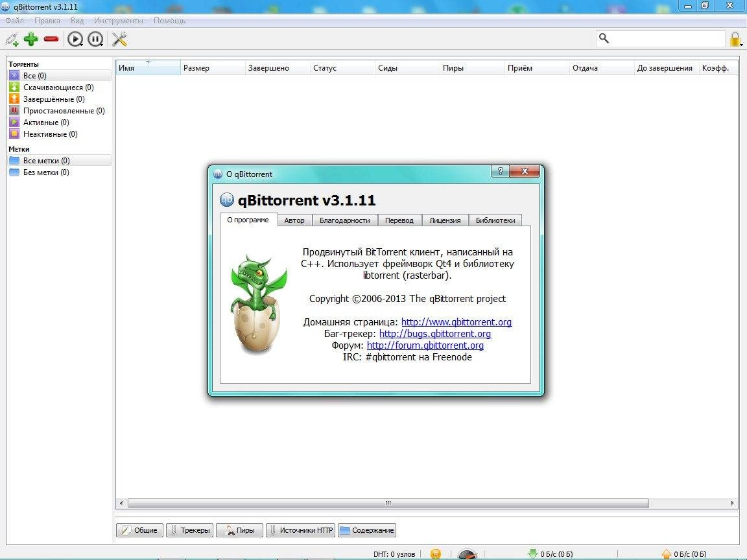747x560 pixels.
Task: Open the Файл menu
Action: [x=14, y=21]
